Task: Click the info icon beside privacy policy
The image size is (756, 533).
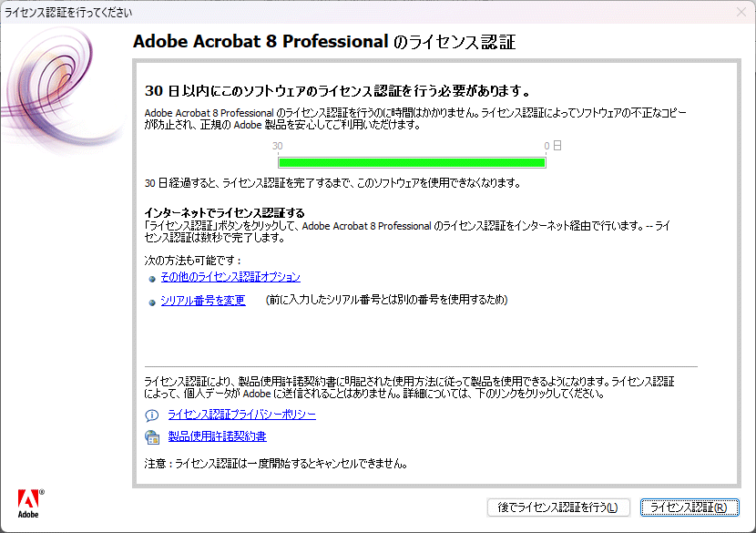Action: point(152,415)
